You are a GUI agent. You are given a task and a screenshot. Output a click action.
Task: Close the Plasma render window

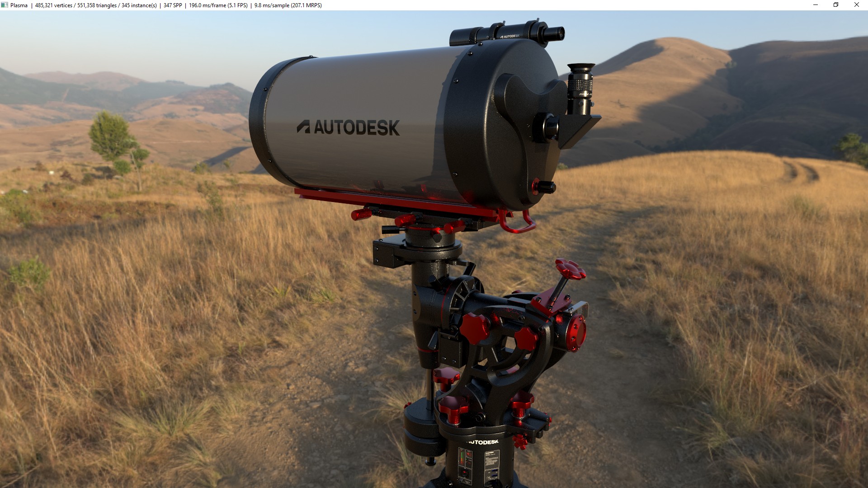pyautogui.click(x=856, y=5)
